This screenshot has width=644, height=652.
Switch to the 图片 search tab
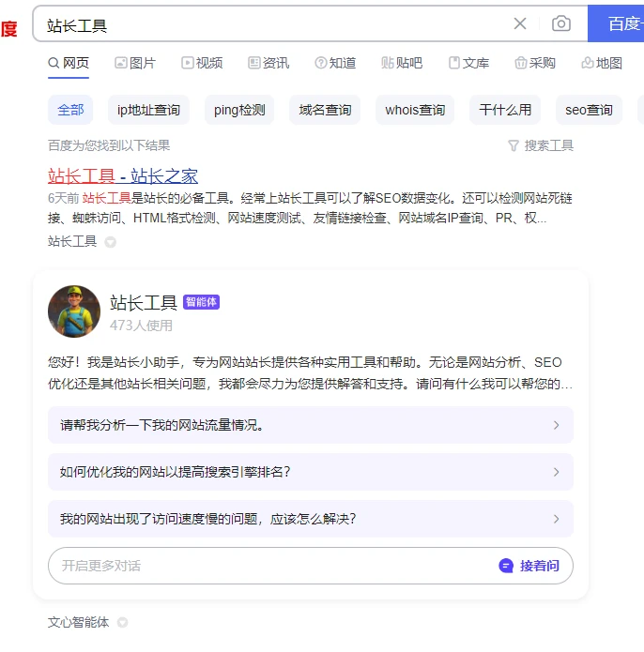tap(135, 63)
